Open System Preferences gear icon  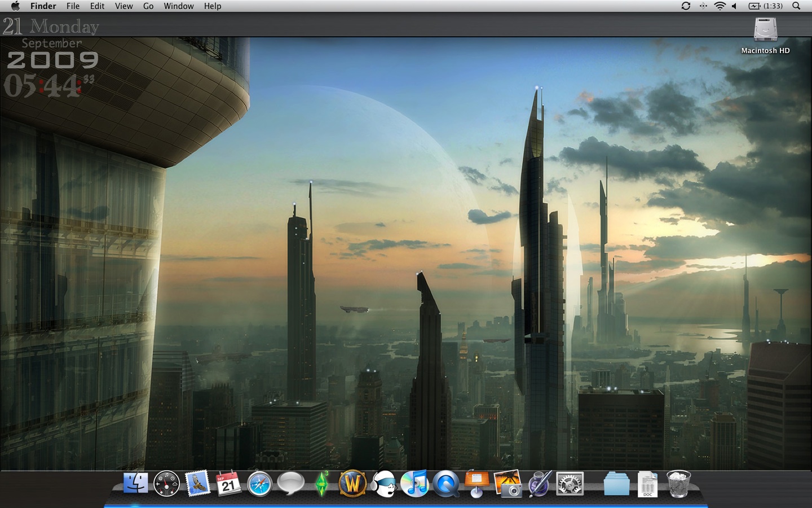(x=570, y=484)
